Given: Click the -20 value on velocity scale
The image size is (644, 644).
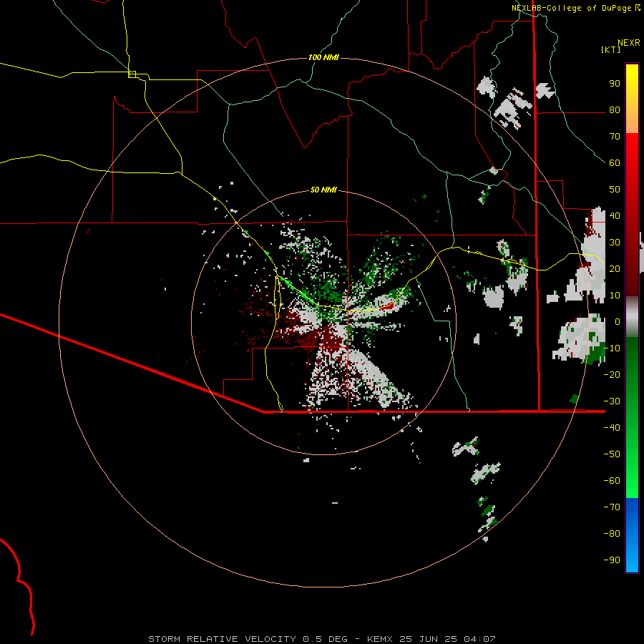Looking at the screenshot, I should [612, 374].
